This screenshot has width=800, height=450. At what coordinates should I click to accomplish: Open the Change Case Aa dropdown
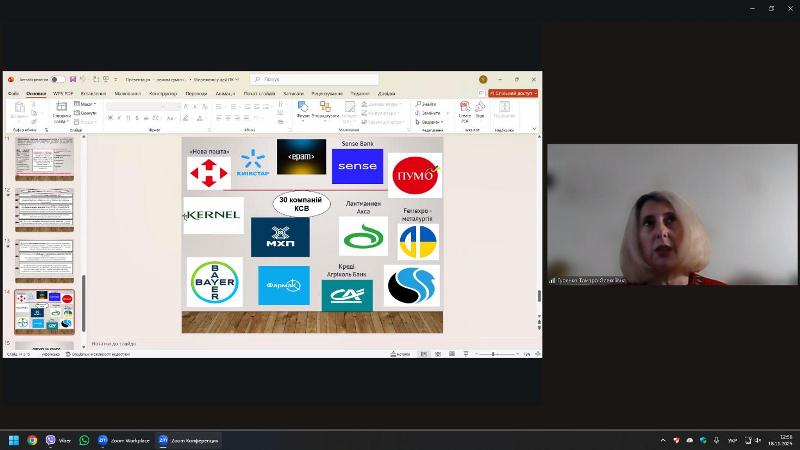171,118
